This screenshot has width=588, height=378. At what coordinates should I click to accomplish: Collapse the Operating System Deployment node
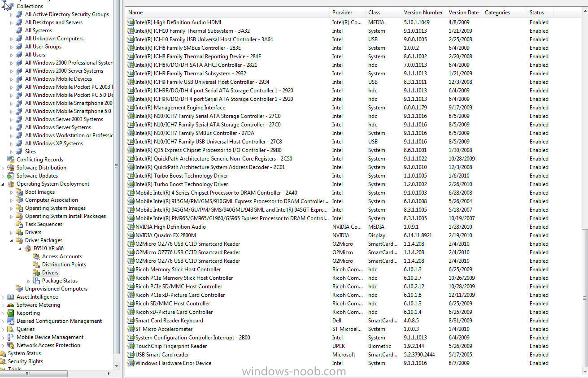[3, 184]
